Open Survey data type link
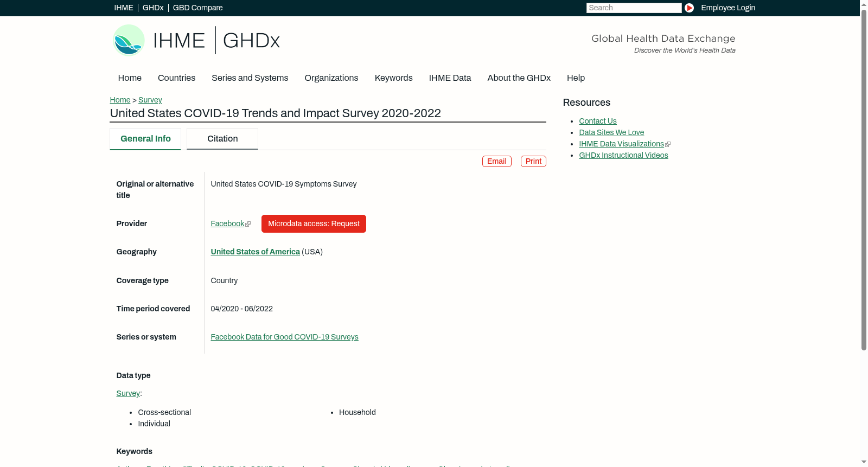The width and height of the screenshot is (868, 467). point(128,393)
